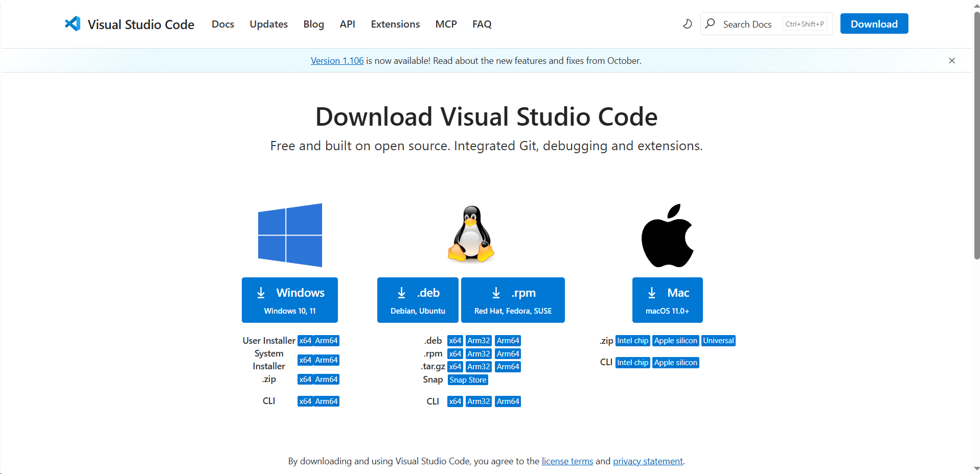Open the Docs menu item
Viewport: 980px width, 474px height.
coord(223,24)
